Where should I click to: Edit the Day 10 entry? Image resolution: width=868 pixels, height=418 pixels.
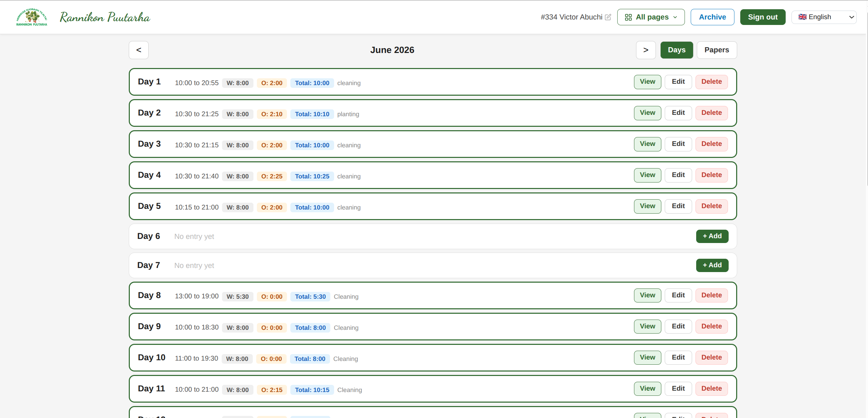point(678,358)
